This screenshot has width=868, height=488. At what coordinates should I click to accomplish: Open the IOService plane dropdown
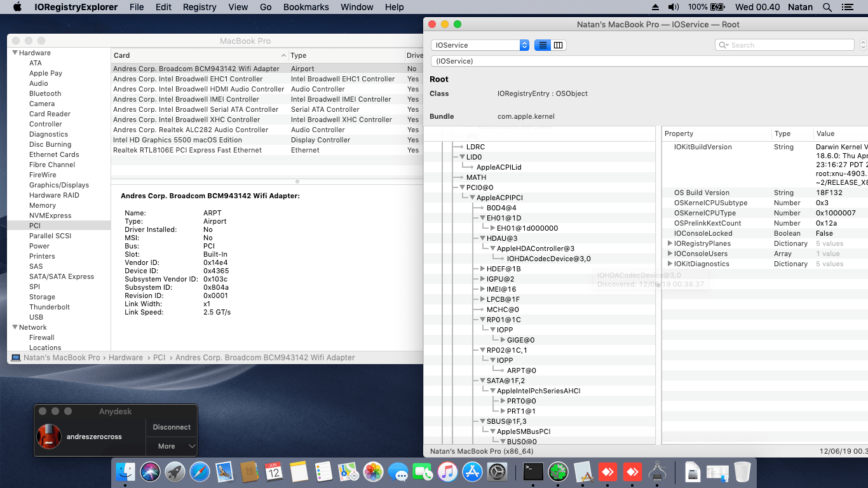click(x=480, y=45)
